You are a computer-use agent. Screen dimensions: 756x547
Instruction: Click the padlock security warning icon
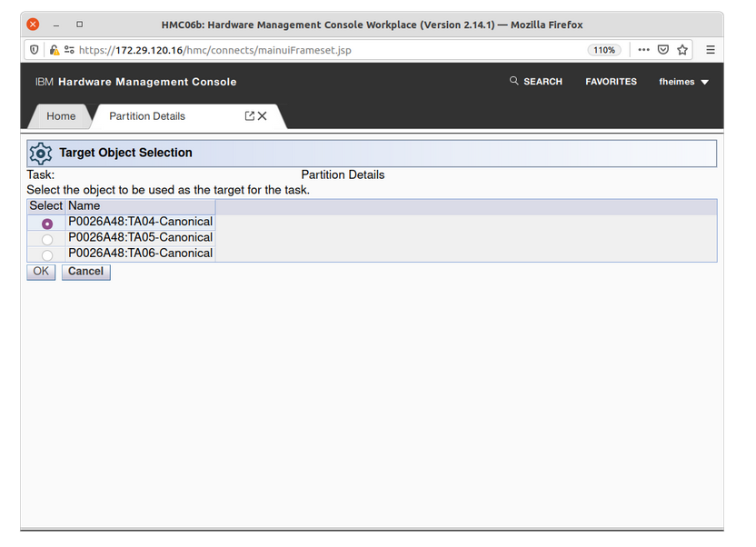[55, 50]
